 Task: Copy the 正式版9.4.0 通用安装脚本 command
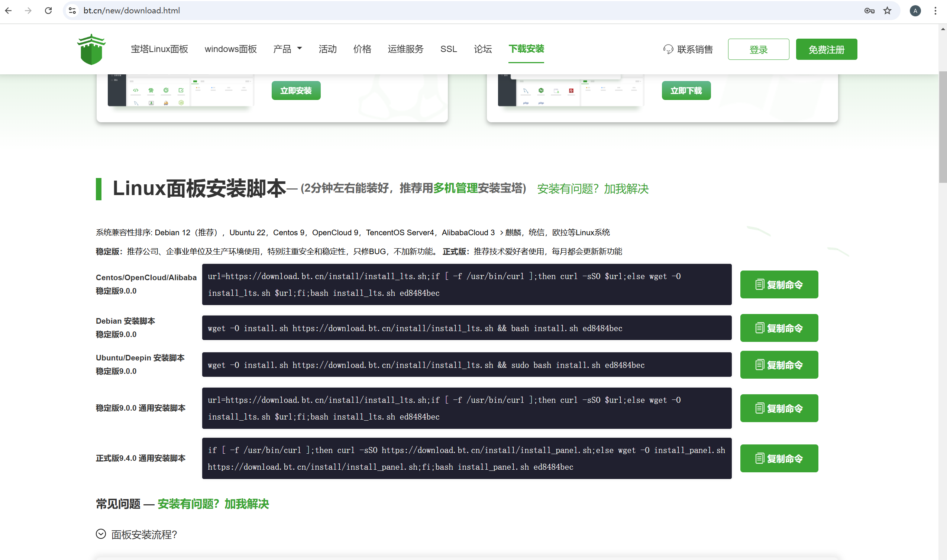779,459
